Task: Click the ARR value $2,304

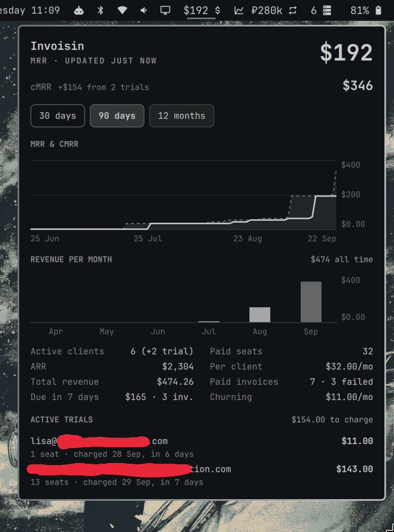Action: [178, 367]
